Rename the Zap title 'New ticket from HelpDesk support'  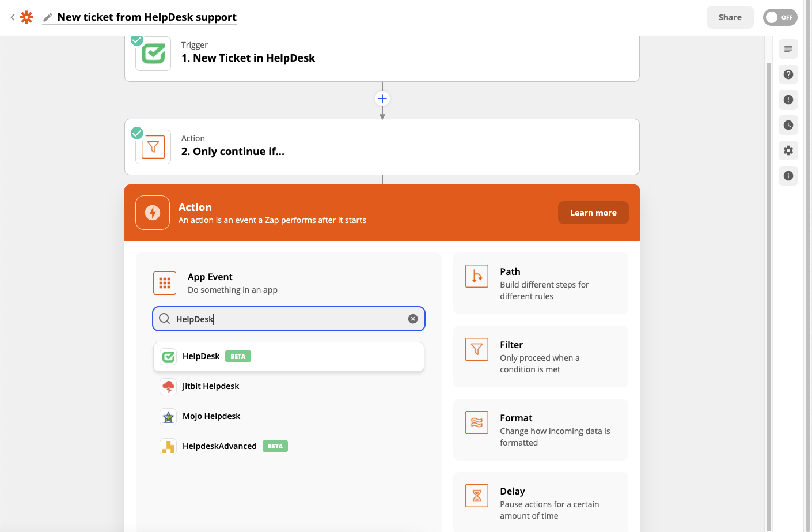(147, 17)
